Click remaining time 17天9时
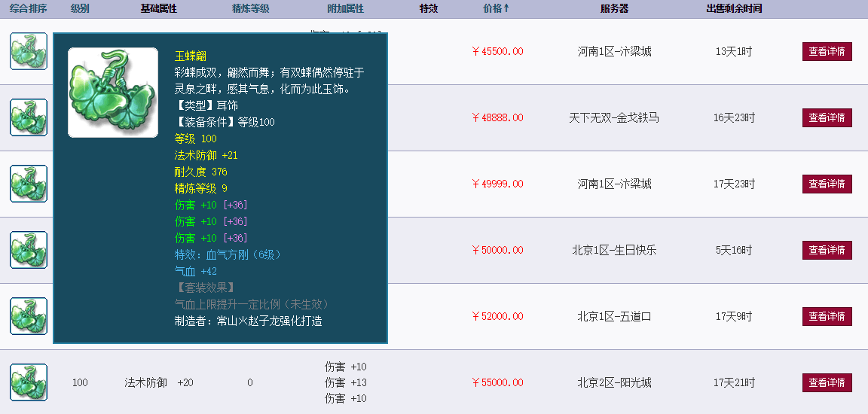868x414 pixels. [734, 316]
